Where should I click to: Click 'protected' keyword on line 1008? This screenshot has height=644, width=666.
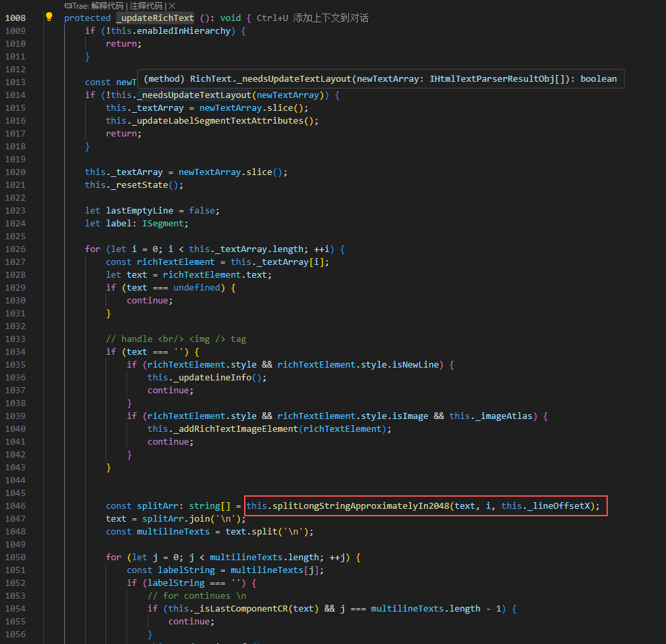point(87,18)
